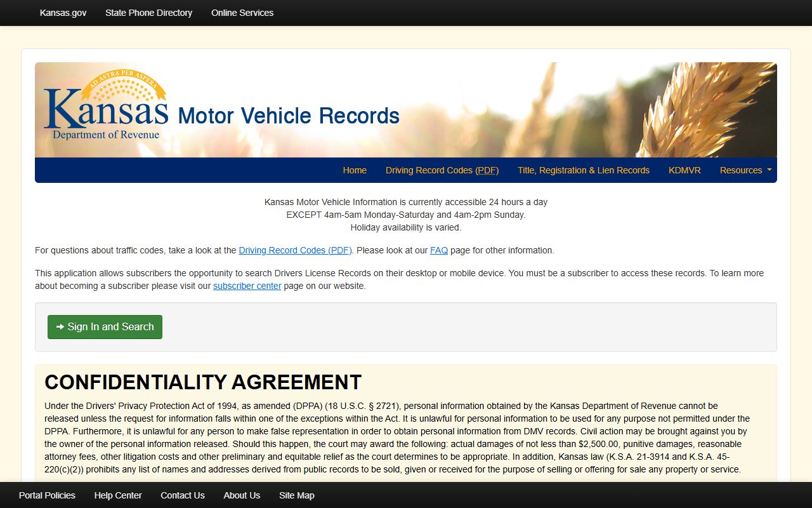Open the Kansas.gov link in top bar
The image size is (812, 508).
[x=63, y=13]
